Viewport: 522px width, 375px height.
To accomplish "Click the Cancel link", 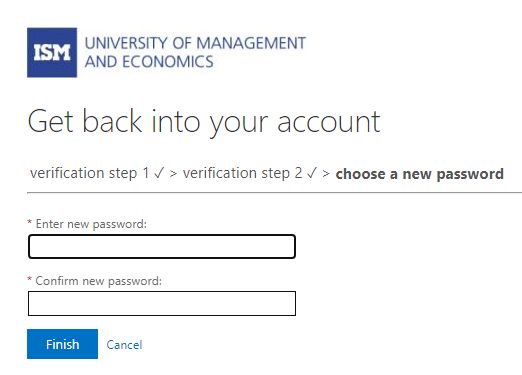I will tap(124, 345).
